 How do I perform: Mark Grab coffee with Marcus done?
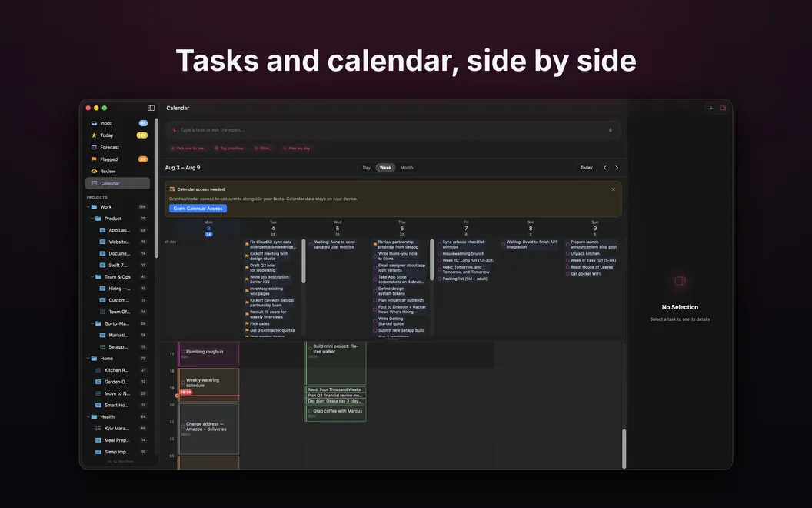[310, 411]
